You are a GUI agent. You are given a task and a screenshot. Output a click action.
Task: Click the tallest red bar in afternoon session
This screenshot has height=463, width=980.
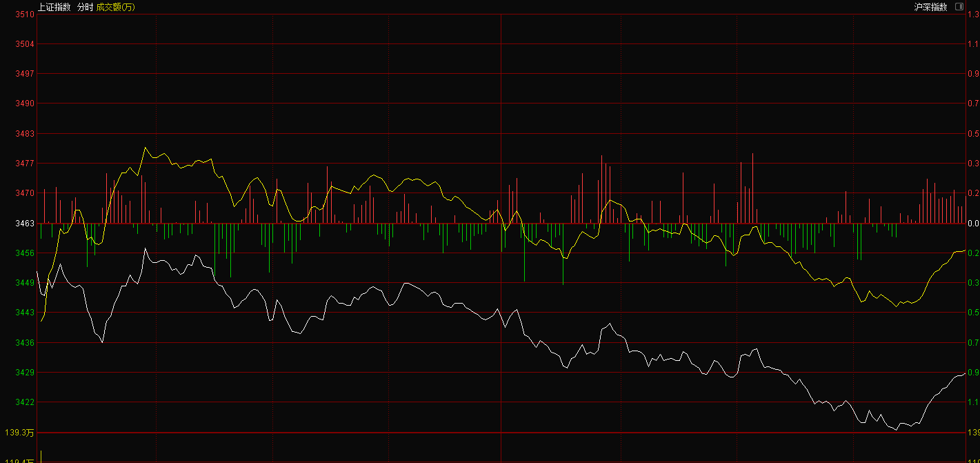coord(752,188)
